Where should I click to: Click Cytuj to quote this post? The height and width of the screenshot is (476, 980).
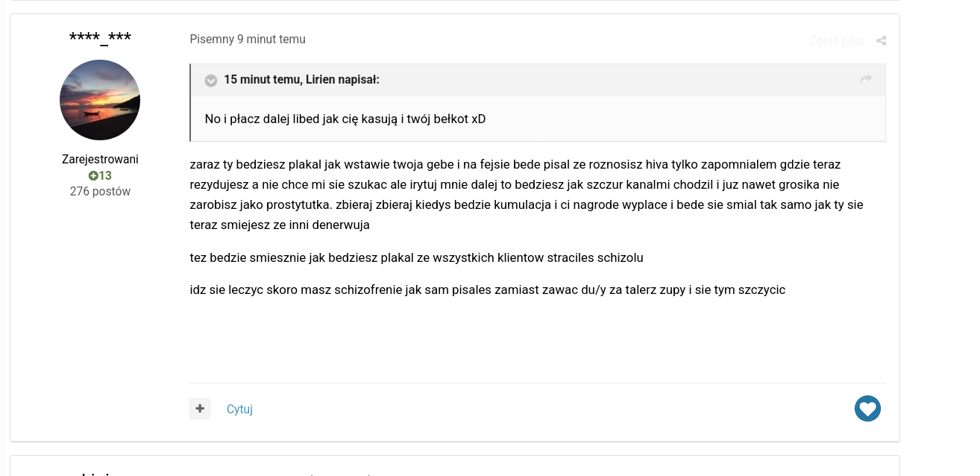pyautogui.click(x=239, y=409)
